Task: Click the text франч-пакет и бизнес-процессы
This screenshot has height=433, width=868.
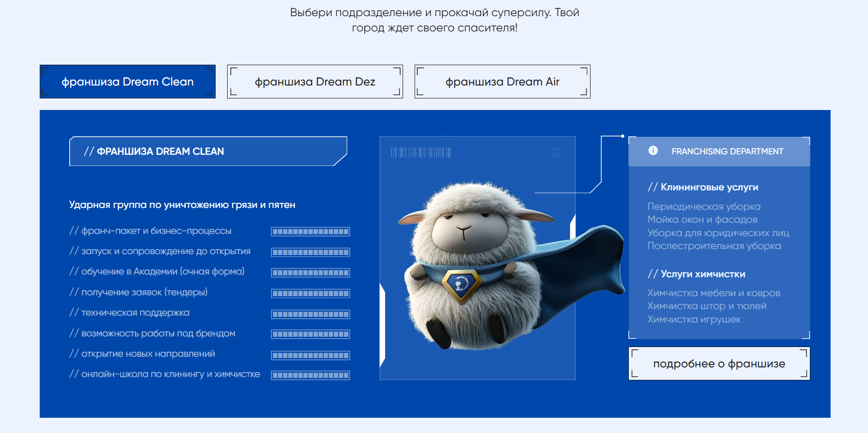Action: pyautogui.click(x=151, y=231)
